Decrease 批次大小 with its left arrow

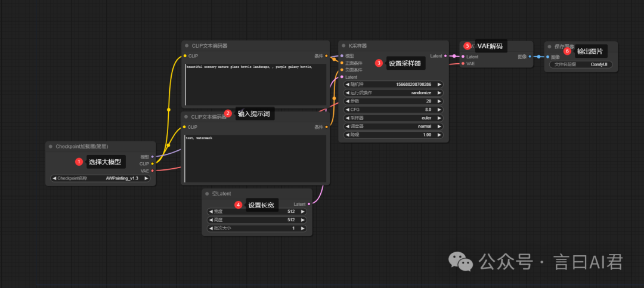(x=210, y=228)
